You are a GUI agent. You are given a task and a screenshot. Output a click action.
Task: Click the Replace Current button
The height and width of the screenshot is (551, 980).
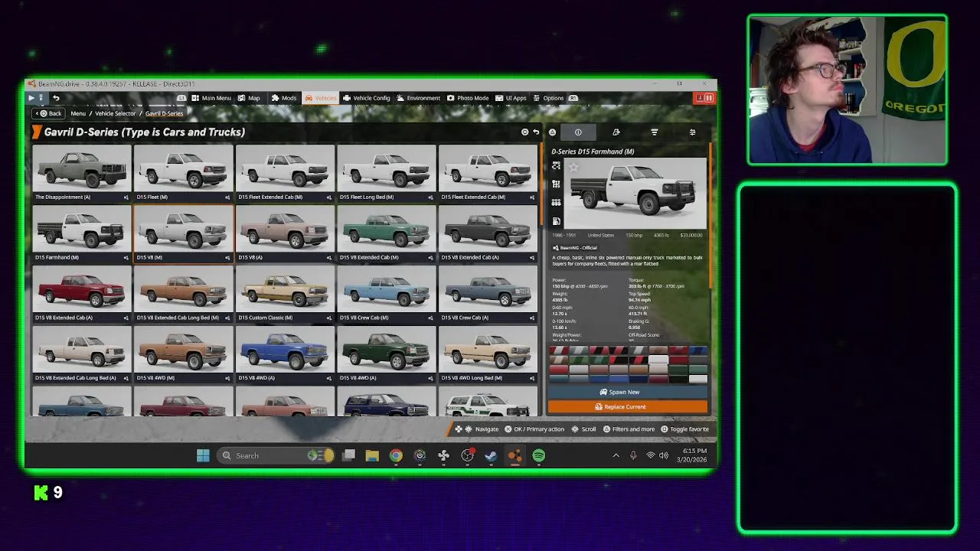click(628, 406)
